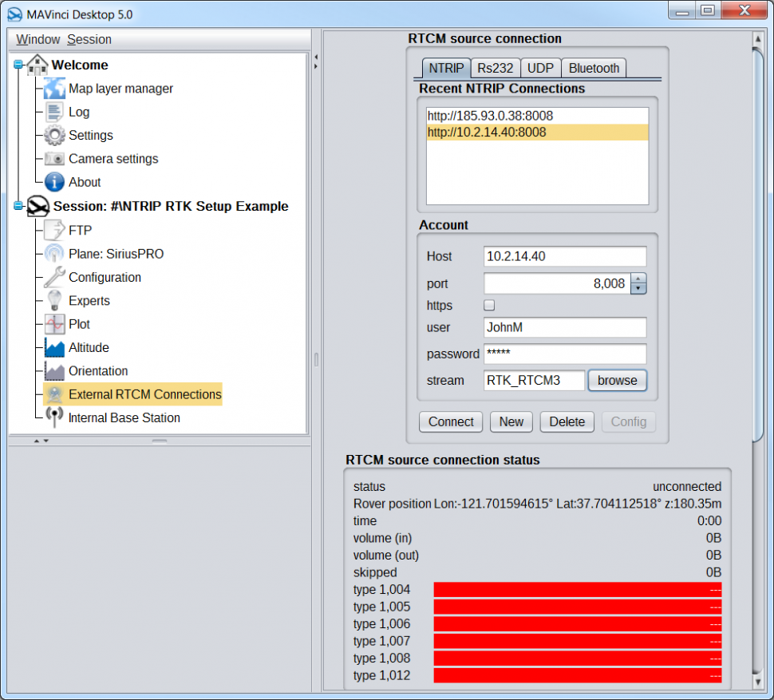
Task: Open the Orientation tree item
Action: click(98, 370)
